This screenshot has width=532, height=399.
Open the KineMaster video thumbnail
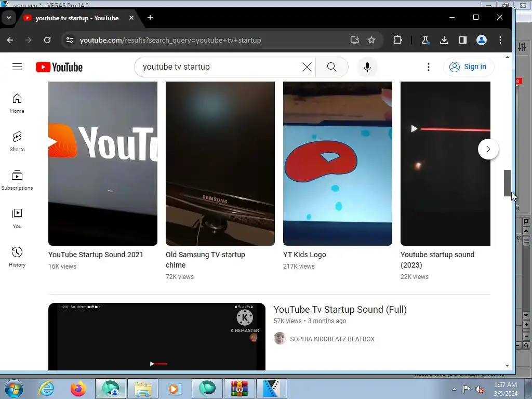(157, 337)
